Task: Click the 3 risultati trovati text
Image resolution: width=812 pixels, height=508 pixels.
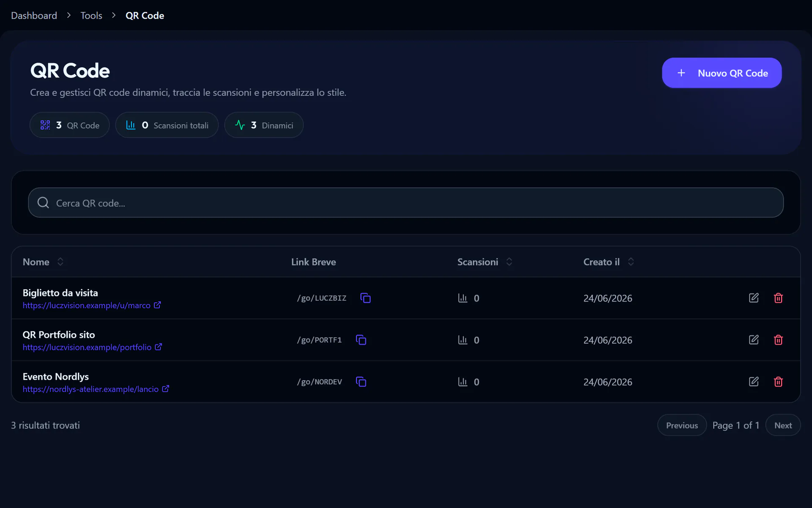Action: pyautogui.click(x=45, y=425)
